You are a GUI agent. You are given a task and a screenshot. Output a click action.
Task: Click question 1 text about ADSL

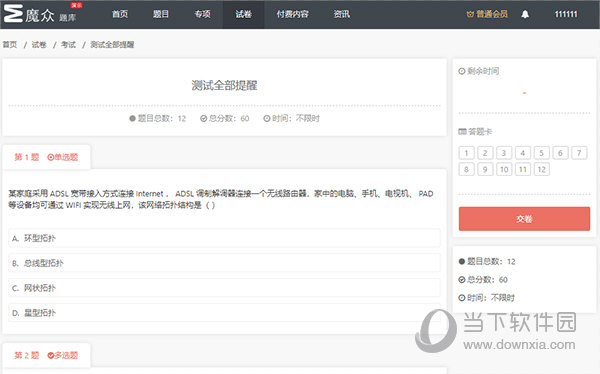[221, 199]
